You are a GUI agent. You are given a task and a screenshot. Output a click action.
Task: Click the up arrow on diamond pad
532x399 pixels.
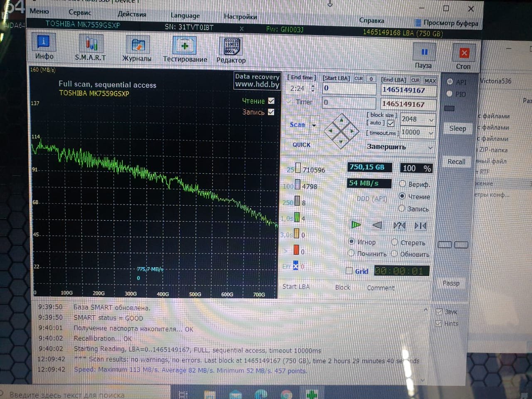point(342,120)
